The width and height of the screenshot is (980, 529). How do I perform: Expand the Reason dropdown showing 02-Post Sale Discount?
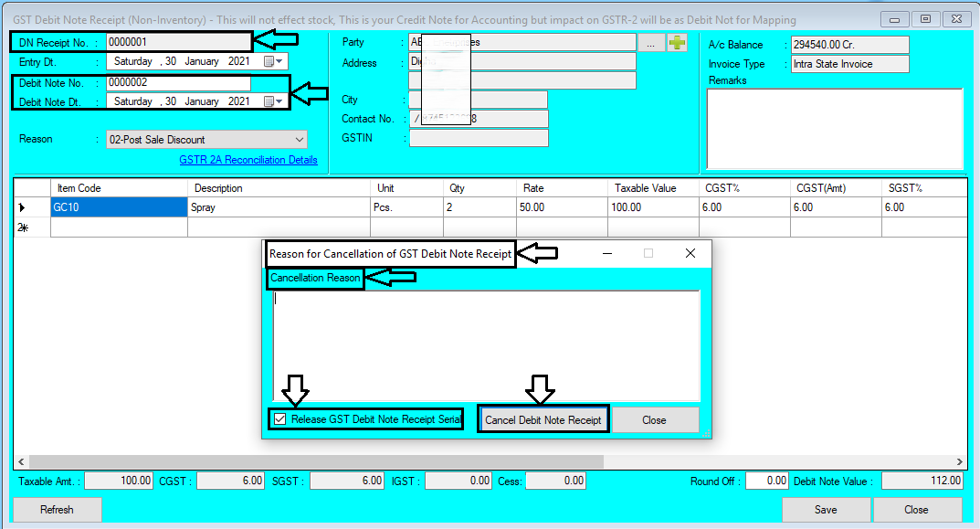(299, 138)
